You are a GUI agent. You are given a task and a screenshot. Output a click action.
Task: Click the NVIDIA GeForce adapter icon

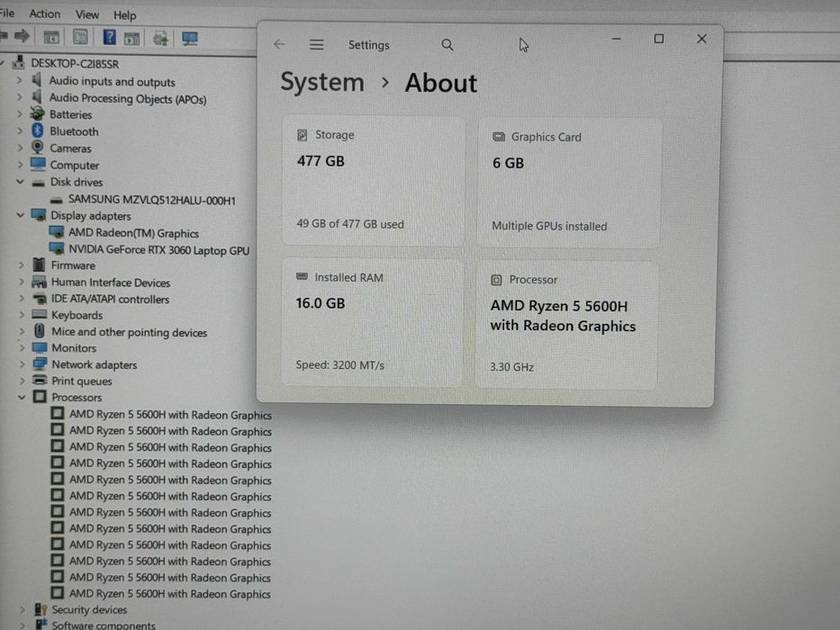tap(56, 249)
